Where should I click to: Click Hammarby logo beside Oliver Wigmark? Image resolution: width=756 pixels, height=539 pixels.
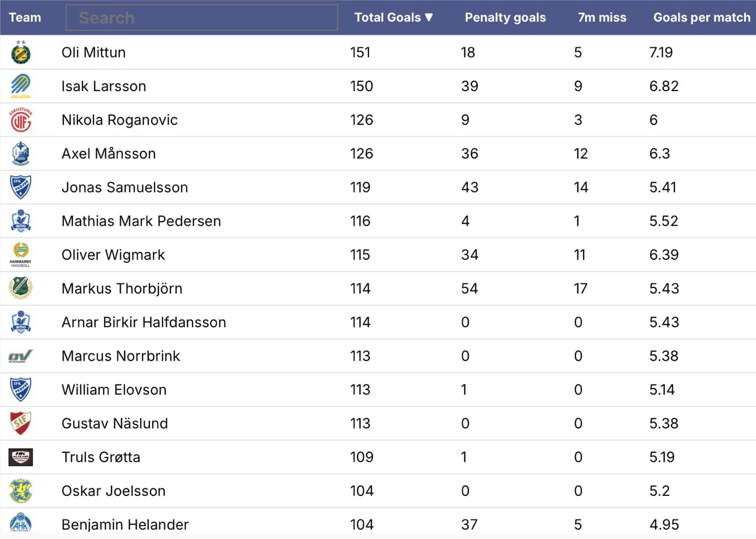click(x=21, y=254)
